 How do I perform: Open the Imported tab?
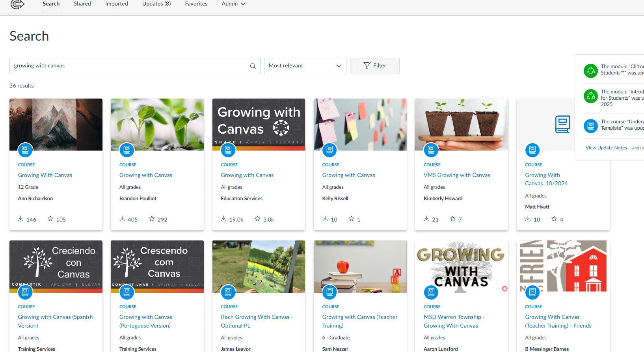[117, 4]
